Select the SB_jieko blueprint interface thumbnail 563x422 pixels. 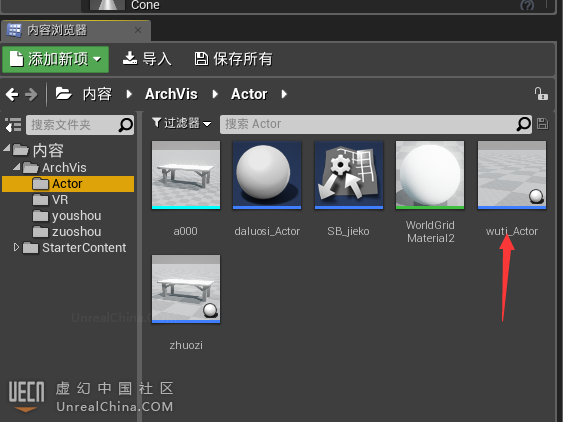(349, 175)
